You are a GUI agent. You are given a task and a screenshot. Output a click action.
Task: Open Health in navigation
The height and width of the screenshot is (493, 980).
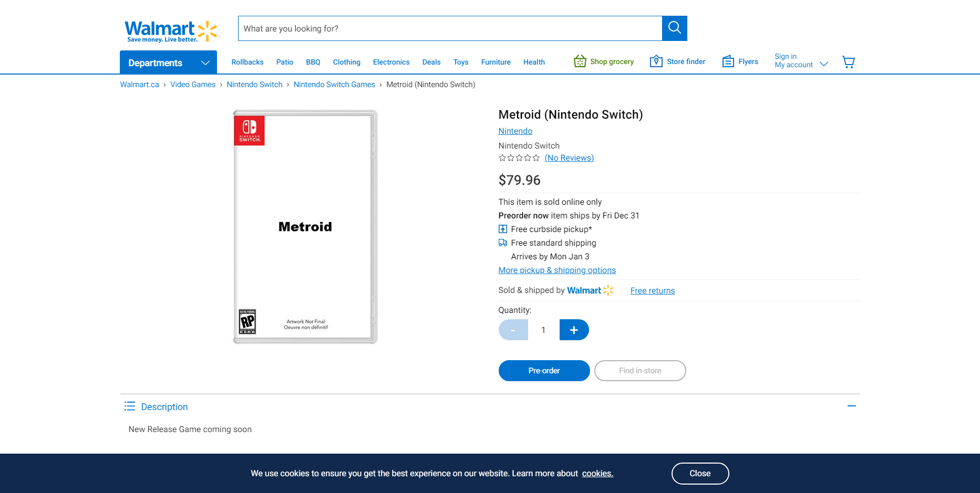pyautogui.click(x=534, y=62)
